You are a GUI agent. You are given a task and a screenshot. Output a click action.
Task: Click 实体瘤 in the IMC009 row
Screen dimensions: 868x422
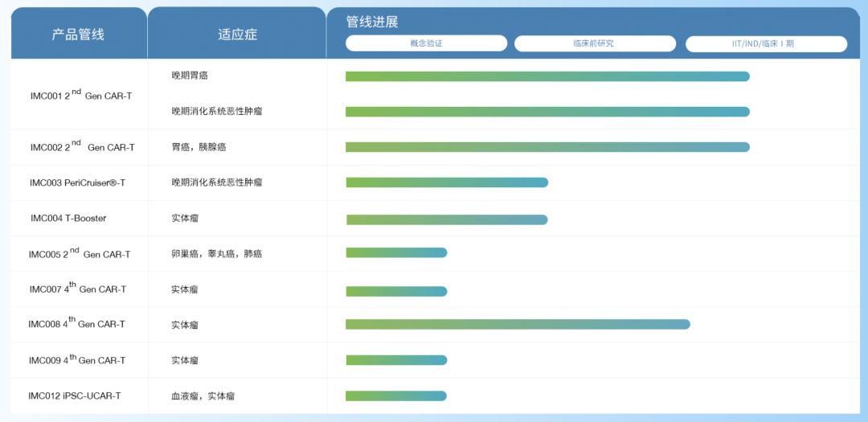tap(185, 360)
